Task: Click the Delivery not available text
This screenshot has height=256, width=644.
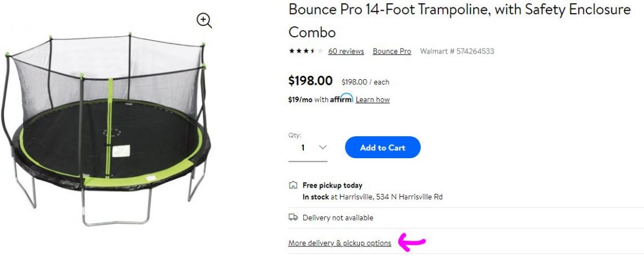Action: coord(338,218)
